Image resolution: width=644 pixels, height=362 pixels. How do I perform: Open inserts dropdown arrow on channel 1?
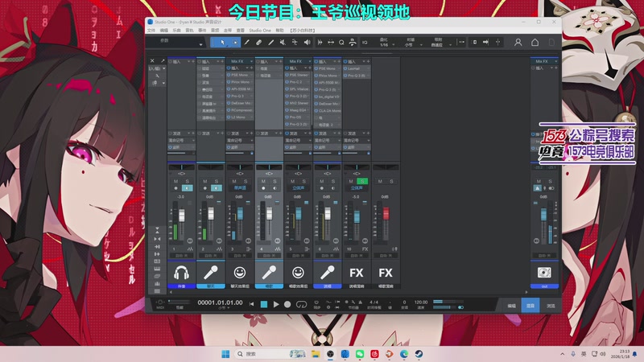pyautogui.click(x=189, y=62)
